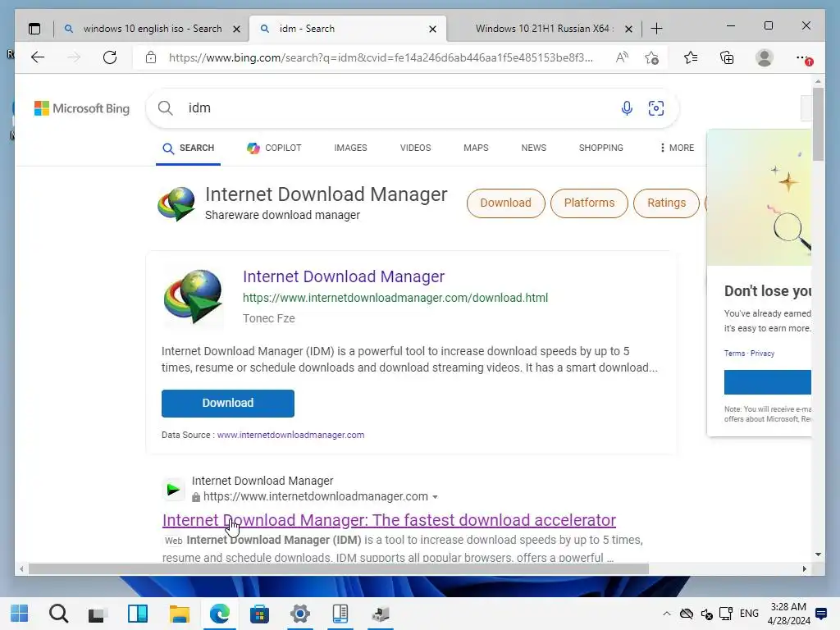The height and width of the screenshot is (630, 840).
Task: Click the blue button in rewards panel
Action: pyautogui.click(x=768, y=382)
